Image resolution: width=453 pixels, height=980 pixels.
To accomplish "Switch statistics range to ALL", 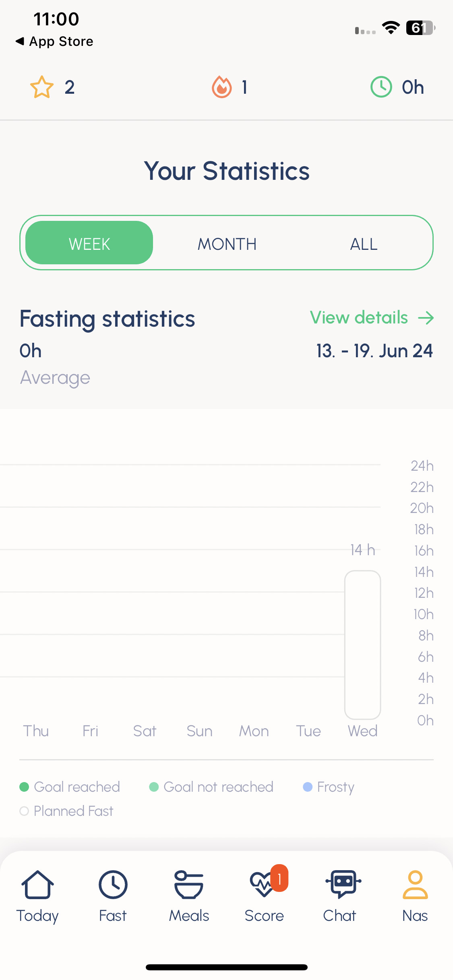I will 364,244.
